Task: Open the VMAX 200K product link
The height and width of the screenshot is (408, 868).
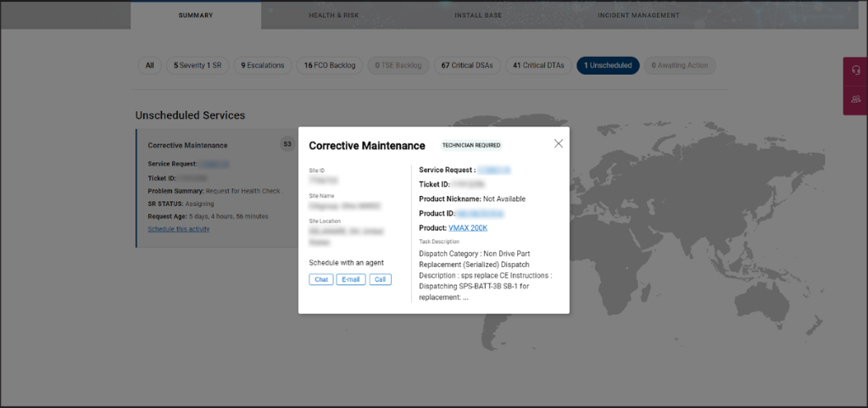Action: [x=468, y=227]
